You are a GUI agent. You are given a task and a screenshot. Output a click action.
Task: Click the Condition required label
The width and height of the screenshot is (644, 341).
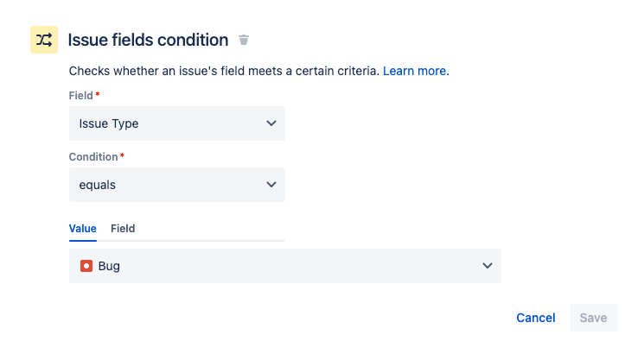click(x=93, y=157)
